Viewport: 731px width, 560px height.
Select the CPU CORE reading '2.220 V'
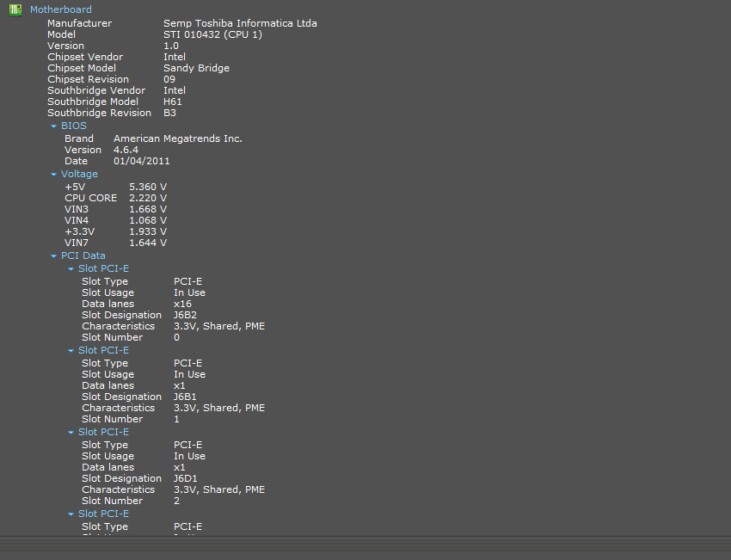[x=148, y=198]
